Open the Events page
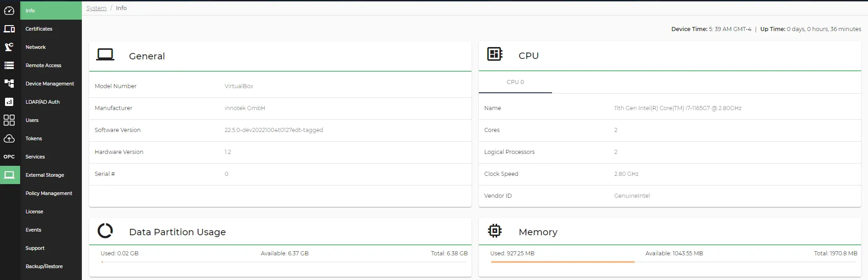Screen dimensions: 868x280 [51, 230]
